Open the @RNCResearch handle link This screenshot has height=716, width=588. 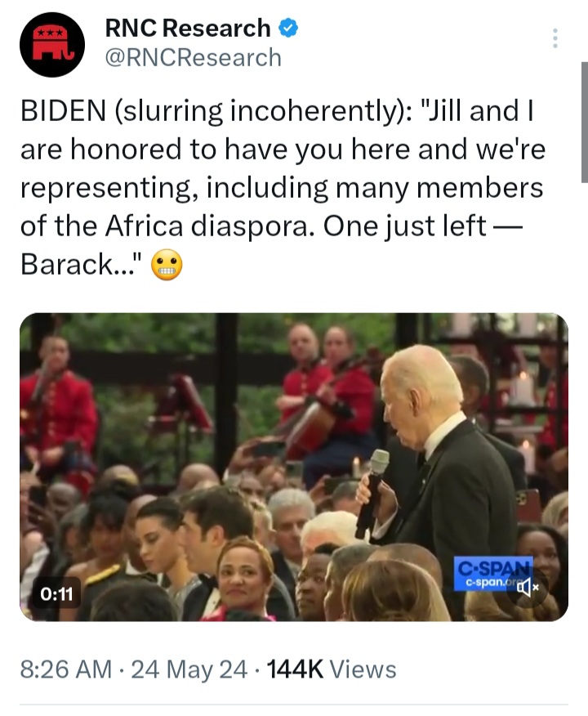tap(194, 58)
